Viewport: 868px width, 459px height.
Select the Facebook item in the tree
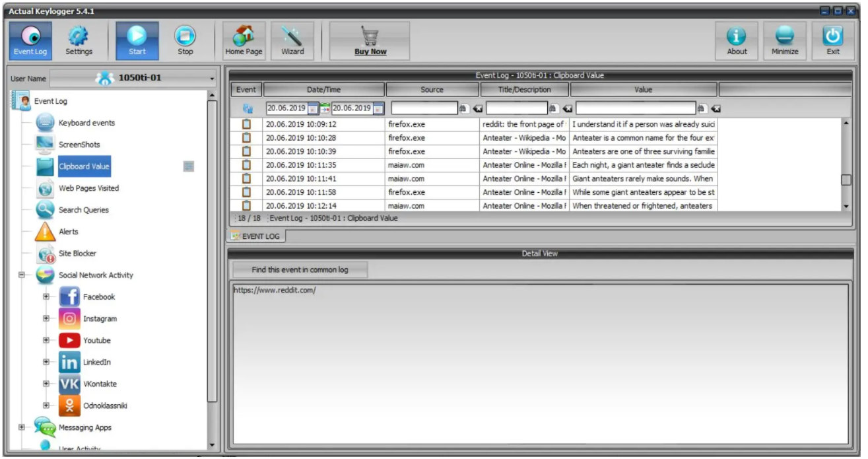click(x=99, y=297)
